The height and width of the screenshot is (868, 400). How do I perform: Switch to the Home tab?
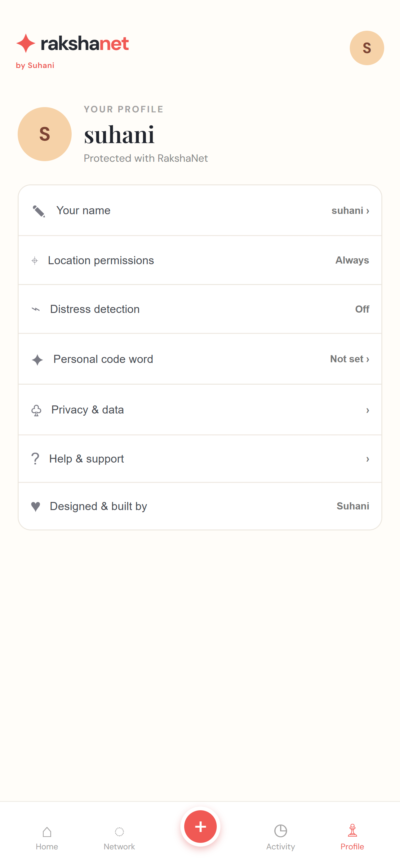click(47, 838)
